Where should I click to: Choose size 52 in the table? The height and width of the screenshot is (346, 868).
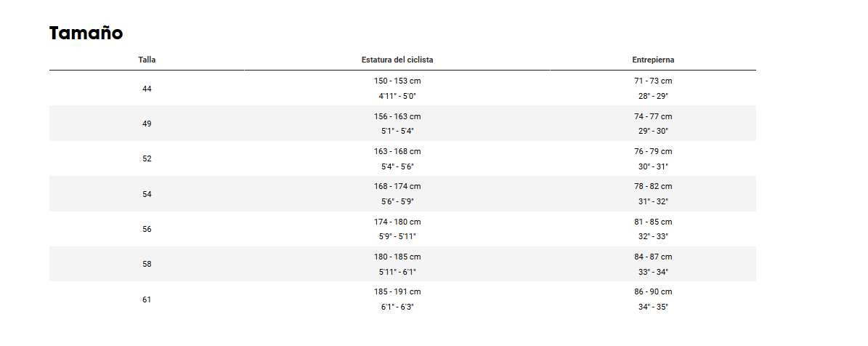pos(147,159)
